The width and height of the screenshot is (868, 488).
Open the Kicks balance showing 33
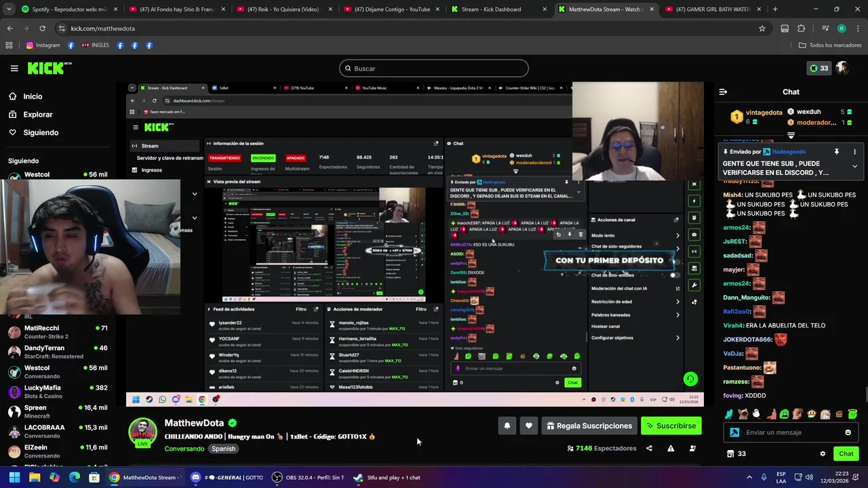pos(819,68)
